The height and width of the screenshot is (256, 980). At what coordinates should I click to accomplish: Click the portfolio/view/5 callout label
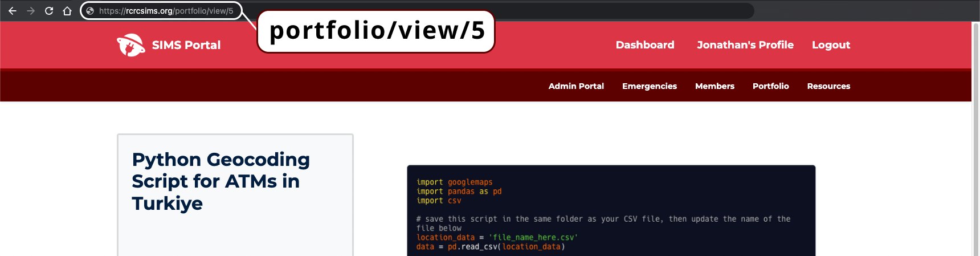(x=376, y=31)
